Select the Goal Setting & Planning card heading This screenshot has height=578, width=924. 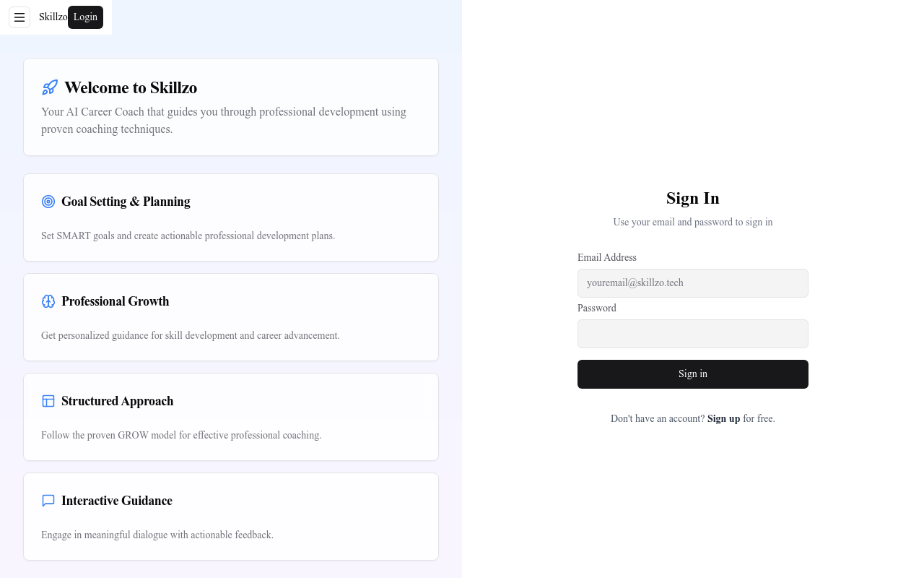(126, 202)
